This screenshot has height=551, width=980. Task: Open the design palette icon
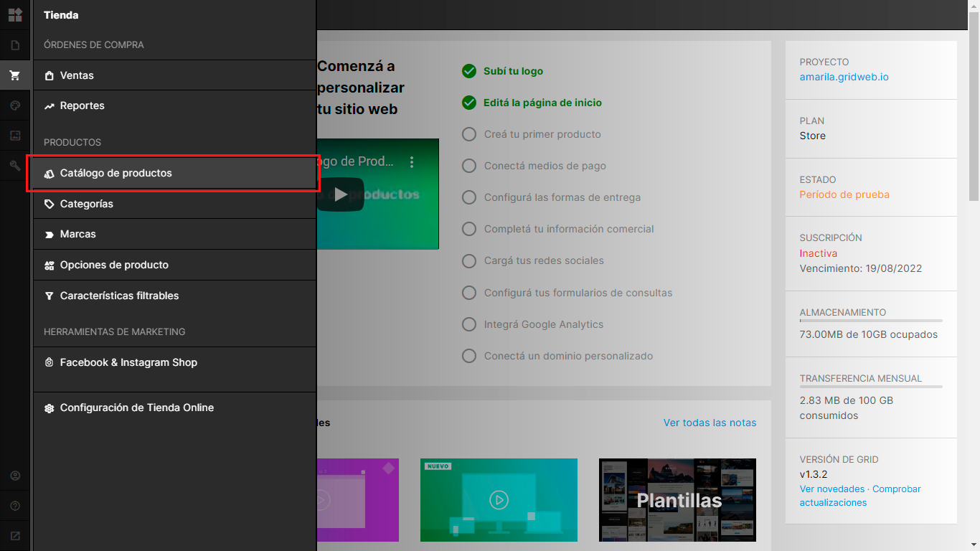[x=15, y=105]
